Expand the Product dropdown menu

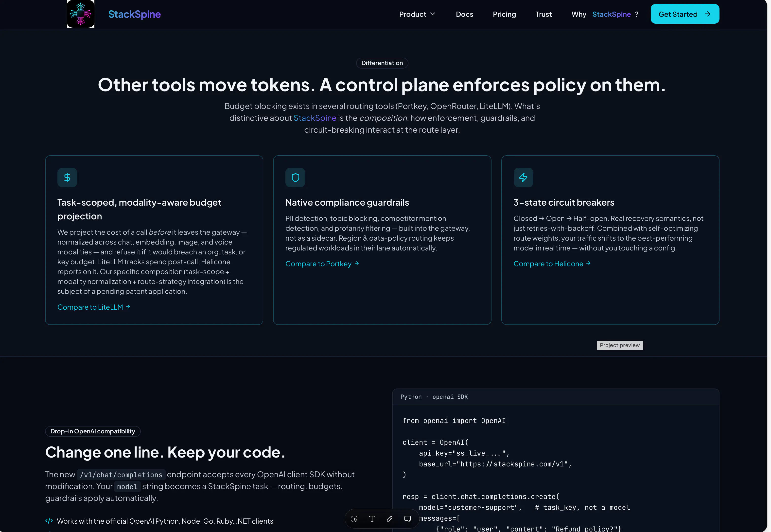[x=417, y=14]
